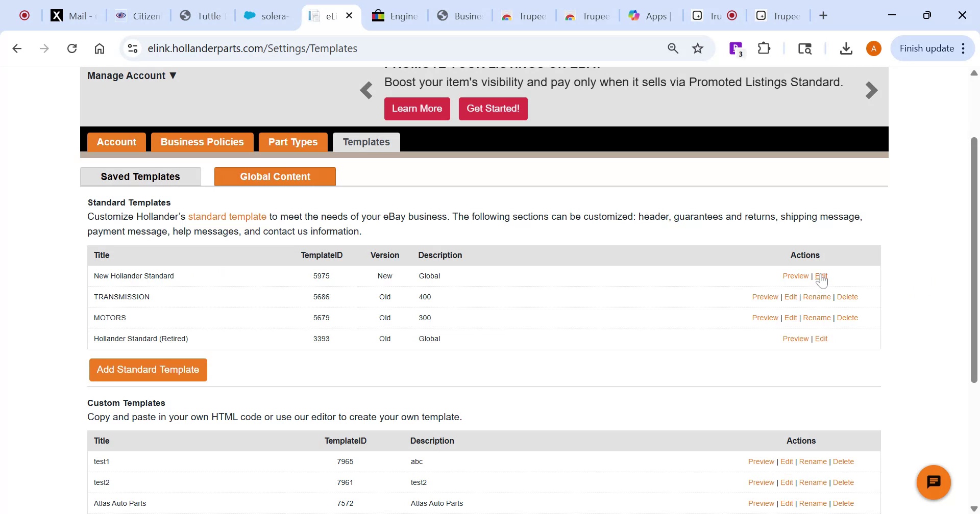
Task: Bookmark this page with the star icon
Action: click(x=698, y=48)
